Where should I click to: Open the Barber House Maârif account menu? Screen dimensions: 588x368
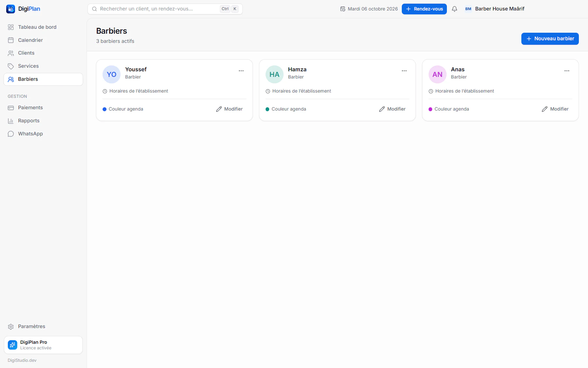[x=495, y=9]
